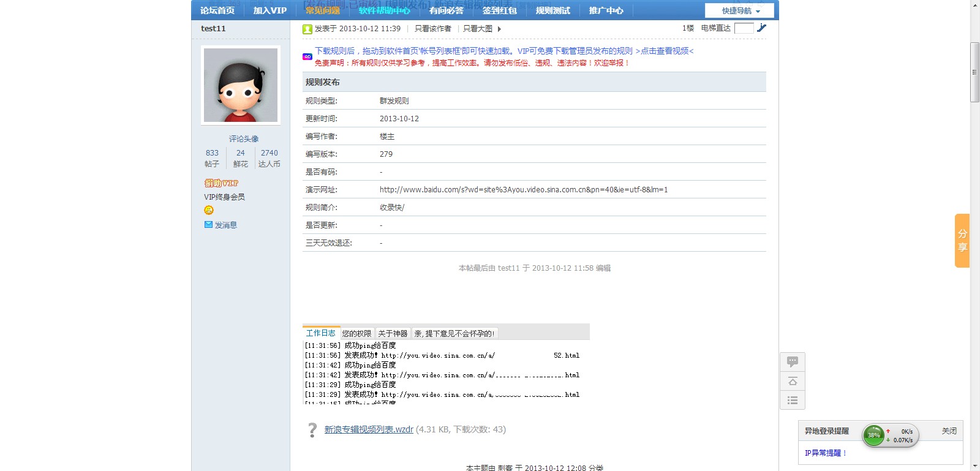This screenshot has height=471, width=980.
Task: Click the reply speech bubble icon
Action: 792,362
